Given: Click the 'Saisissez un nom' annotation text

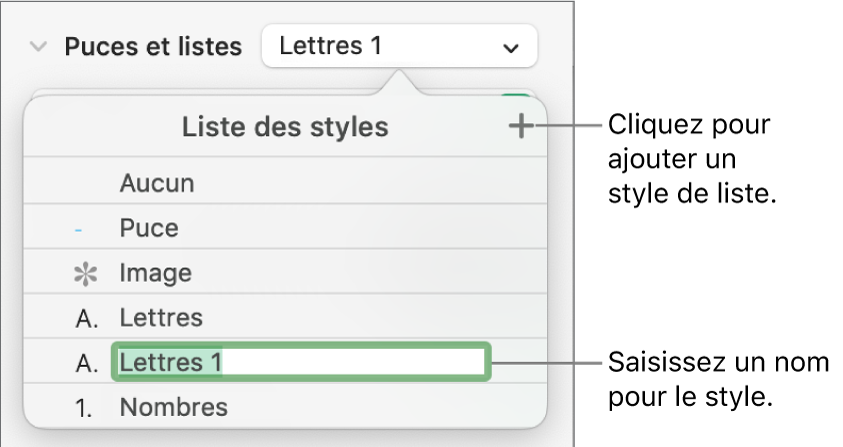Looking at the screenshot, I should [x=718, y=377].
